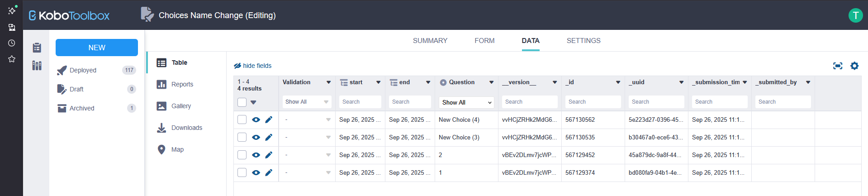Edit submission 567130562 with pencil icon
The width and height of the screenshot is (868, 196).
point(269,120)
